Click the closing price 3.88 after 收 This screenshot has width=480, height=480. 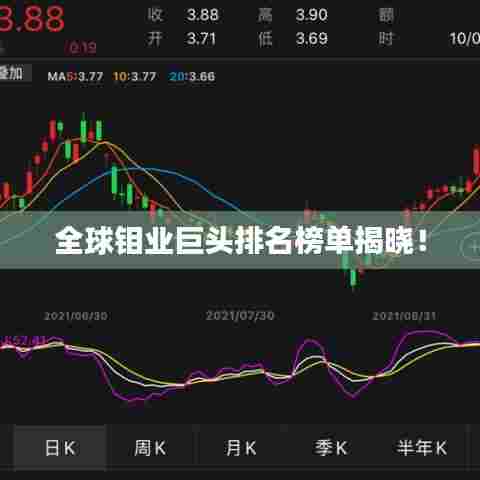tap(202, 15)
